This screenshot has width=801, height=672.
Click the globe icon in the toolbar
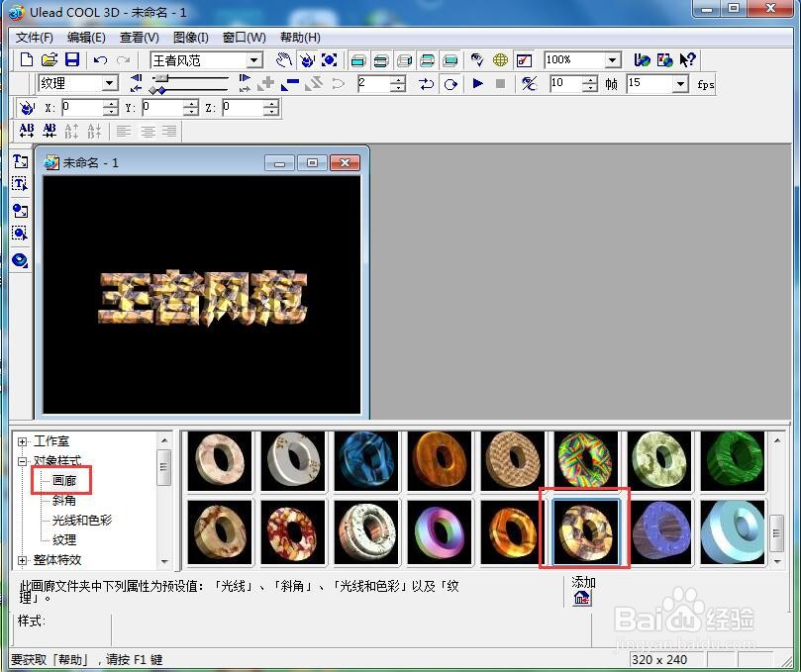500,60
